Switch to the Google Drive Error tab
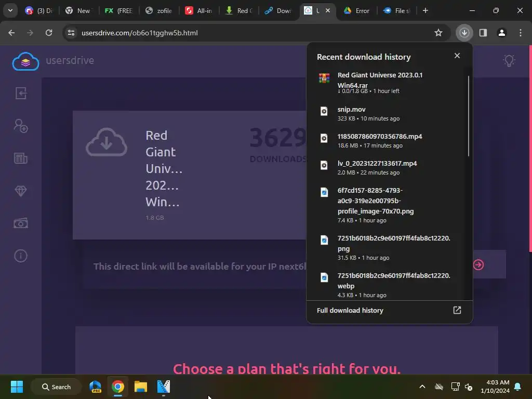Image resolution: width=532 pixels, height=399 pixels. pos(357,10)
